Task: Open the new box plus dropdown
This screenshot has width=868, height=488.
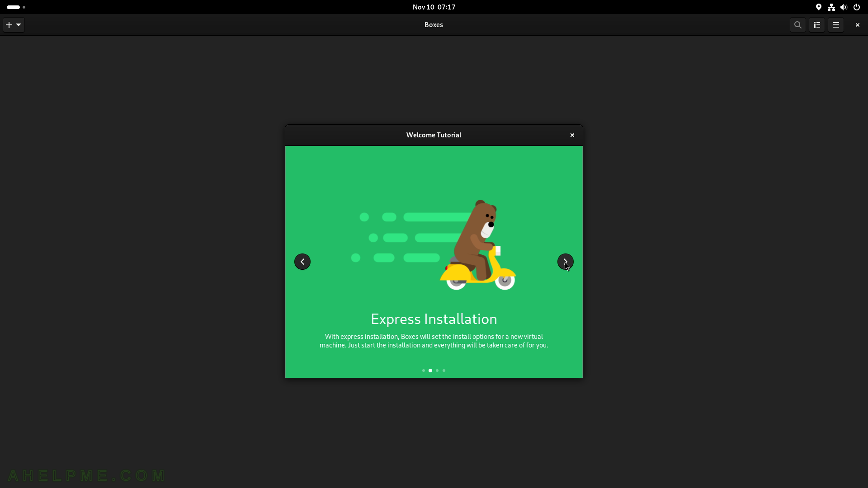Action: pyautogui.click(x=14, y=25)
